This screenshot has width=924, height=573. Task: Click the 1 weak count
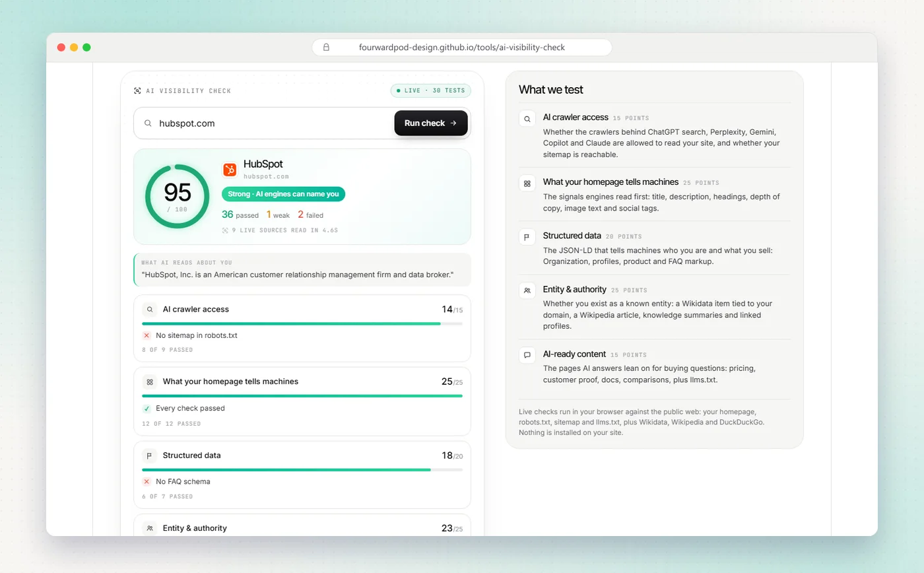click(x=278, y=215)
